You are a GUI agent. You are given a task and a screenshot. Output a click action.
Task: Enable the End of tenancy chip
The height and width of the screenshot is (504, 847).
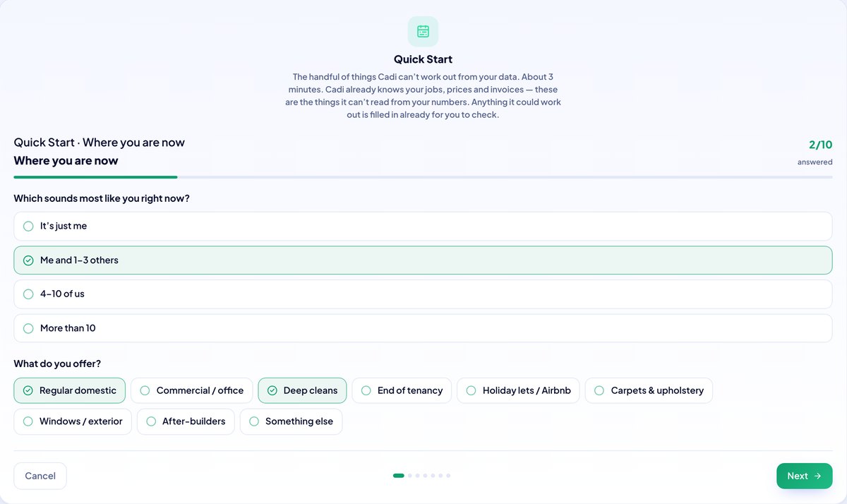coord(402,390)
